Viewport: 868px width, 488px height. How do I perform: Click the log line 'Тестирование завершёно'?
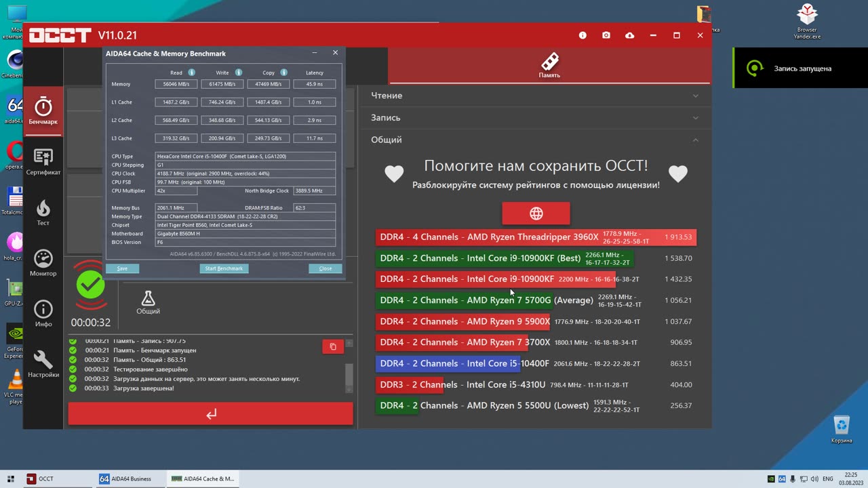[x=151, y=369]
